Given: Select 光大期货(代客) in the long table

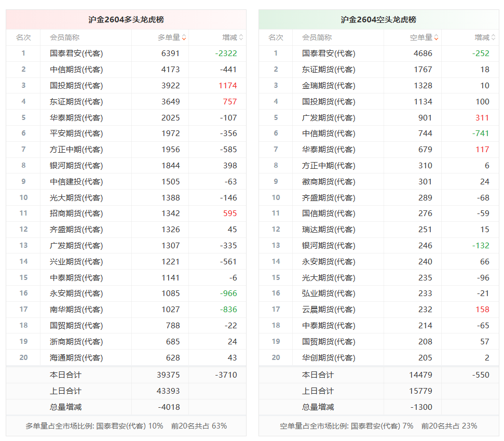Looking at the screenshot, I should coord(76,198).
